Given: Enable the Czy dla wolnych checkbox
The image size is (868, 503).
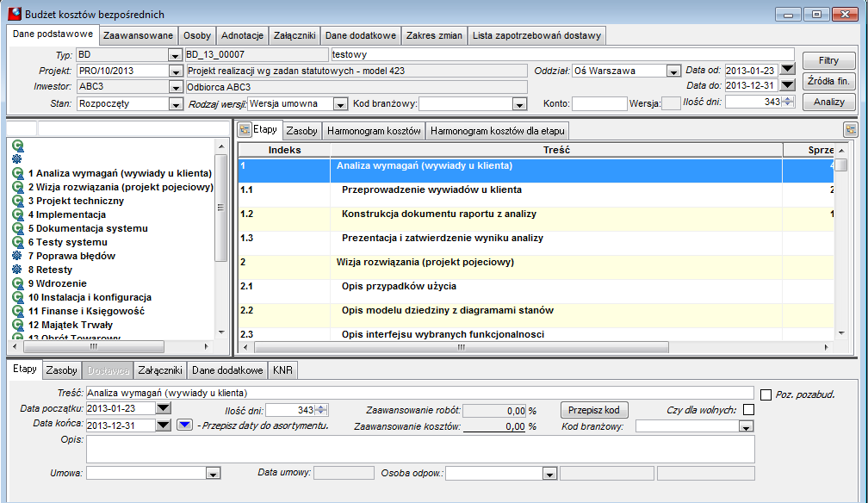Looking at the screenshot, I should [x=748, y=410].
